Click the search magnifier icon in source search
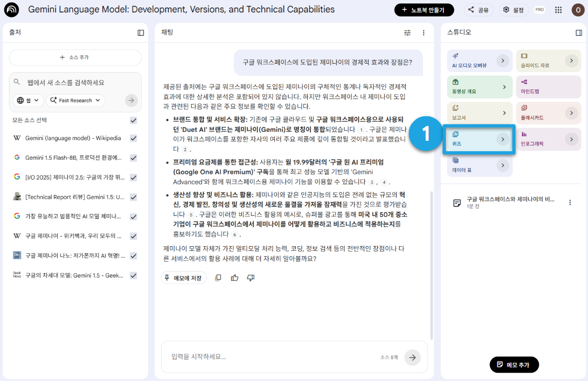 (x=17, y=82)
